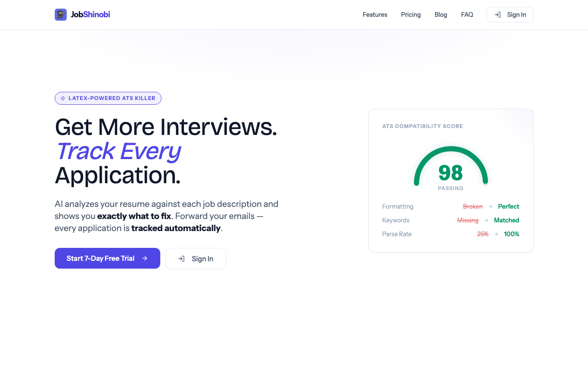
Task: Click the JobShinobi ninja logo icon
Action: click(61, 15)
